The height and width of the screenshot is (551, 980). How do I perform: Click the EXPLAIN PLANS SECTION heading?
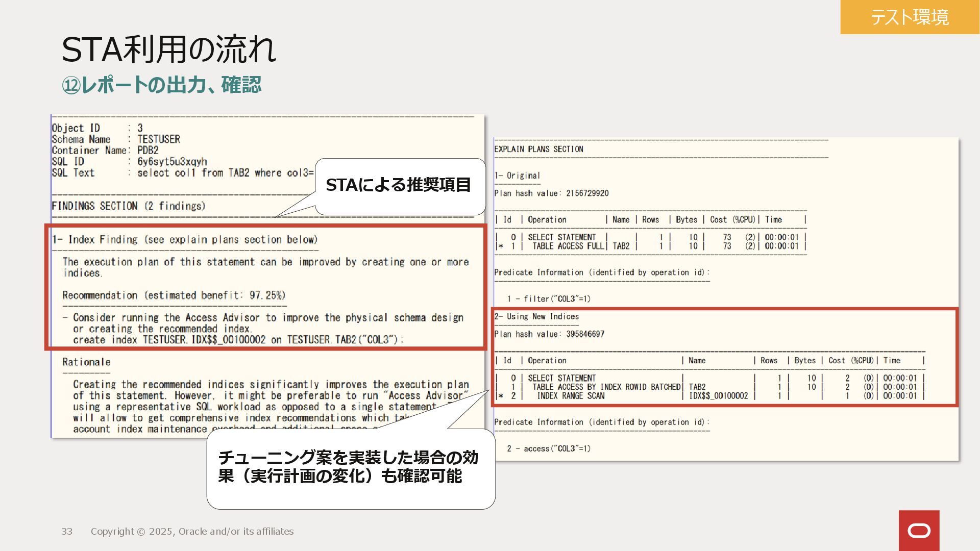pos(538,149)
